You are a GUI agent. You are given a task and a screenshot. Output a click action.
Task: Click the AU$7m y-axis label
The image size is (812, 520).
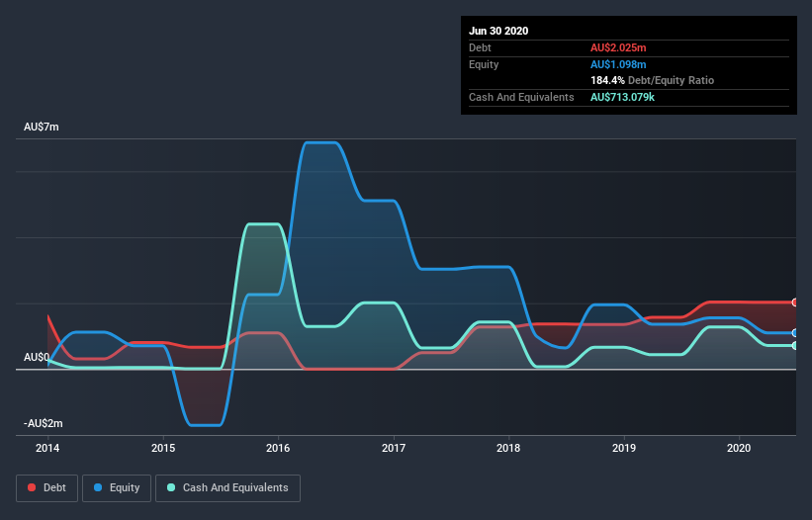pos(42,128)
